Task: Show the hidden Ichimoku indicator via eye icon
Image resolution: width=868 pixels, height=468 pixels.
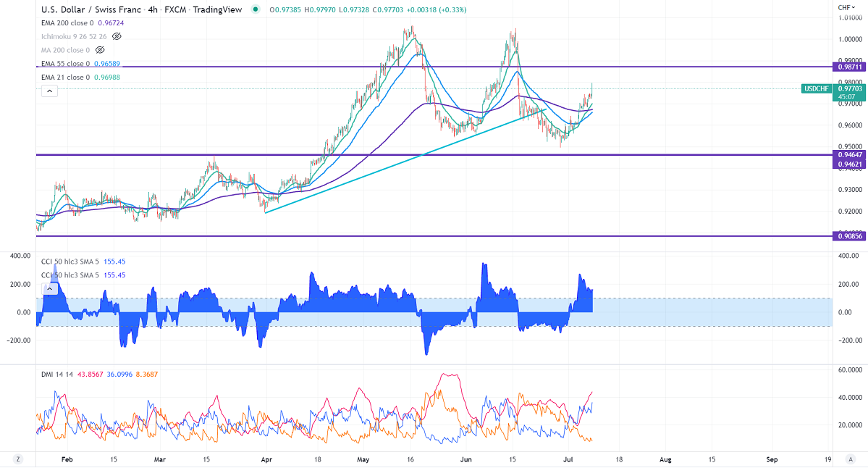Action: coord(117,36)
